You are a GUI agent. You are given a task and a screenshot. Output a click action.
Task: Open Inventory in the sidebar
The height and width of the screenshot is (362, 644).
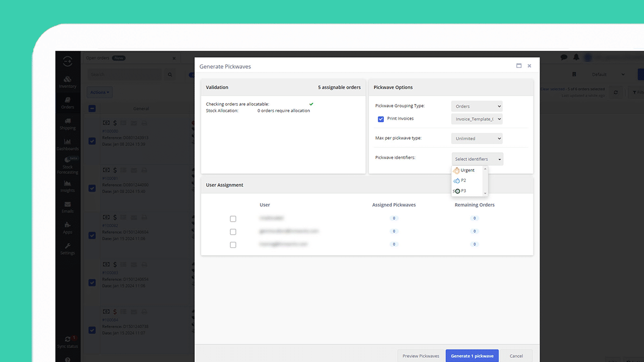coord(67,82)
